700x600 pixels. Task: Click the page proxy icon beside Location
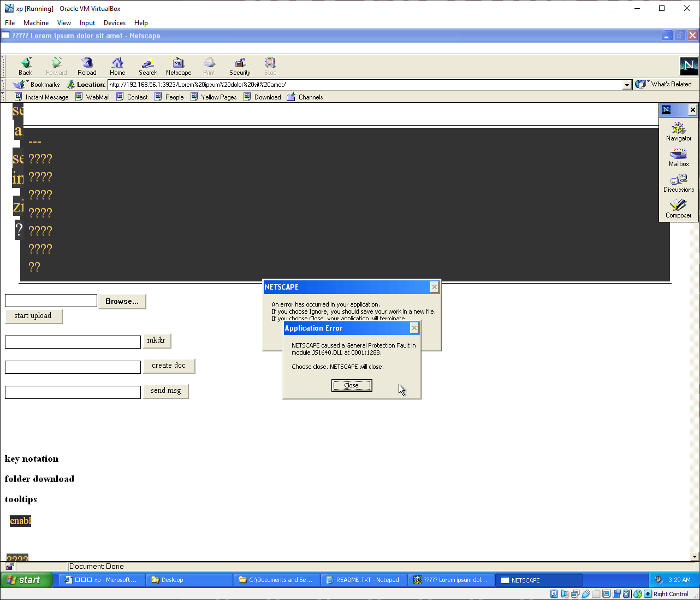pyautogui.click(x=70, y=85)
